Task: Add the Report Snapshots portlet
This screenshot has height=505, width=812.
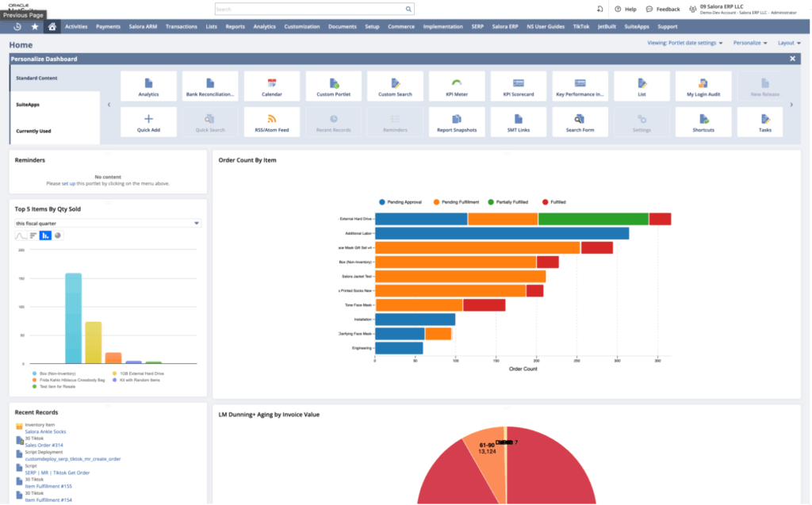Action: [x=456, y=121]
